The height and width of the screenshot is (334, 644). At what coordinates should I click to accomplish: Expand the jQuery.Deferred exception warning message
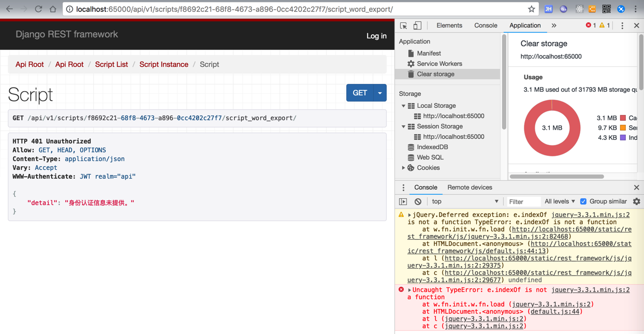(x=409, y=215)
